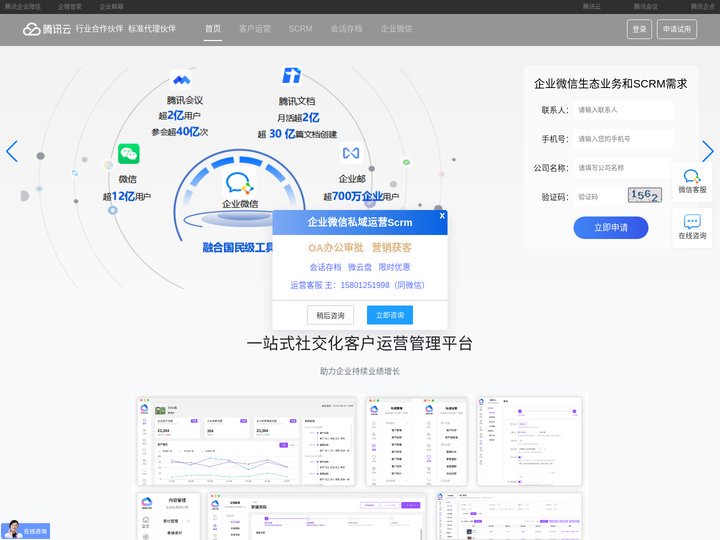The image size is (720, 540).
Task: Click the 立即申请 submit button
Action: 611,227
